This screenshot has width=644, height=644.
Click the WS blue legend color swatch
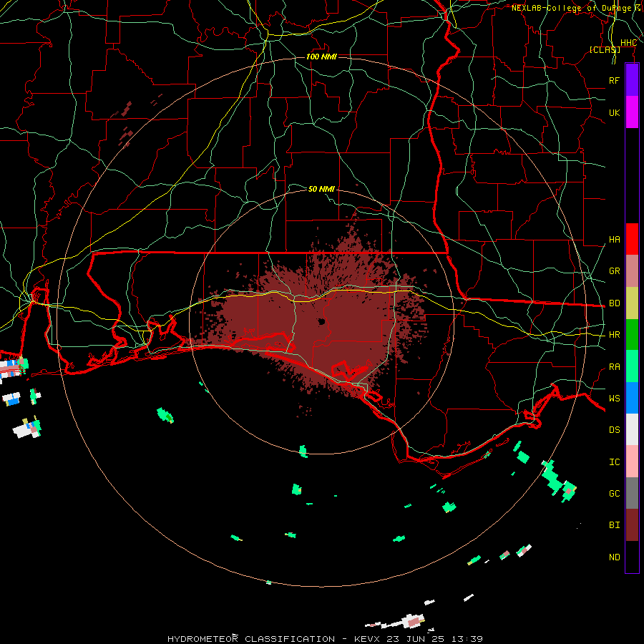point(632,398)
